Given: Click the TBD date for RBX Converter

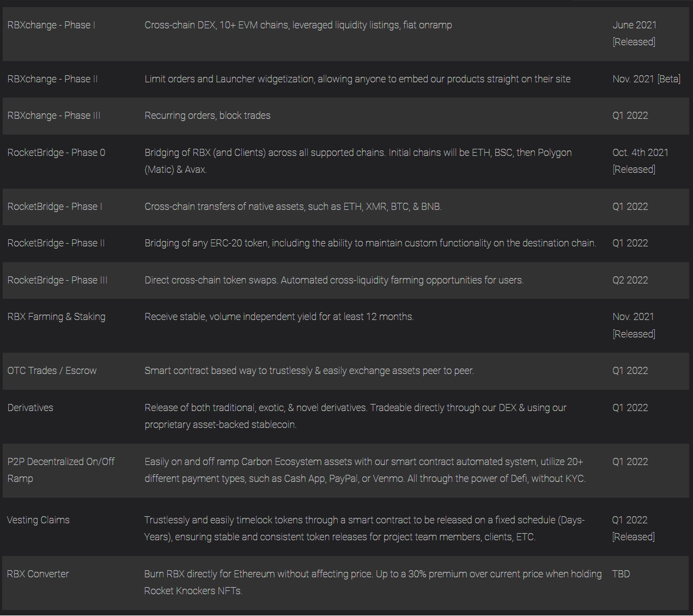Looking at the screenshot, I should tap(621, 574).
